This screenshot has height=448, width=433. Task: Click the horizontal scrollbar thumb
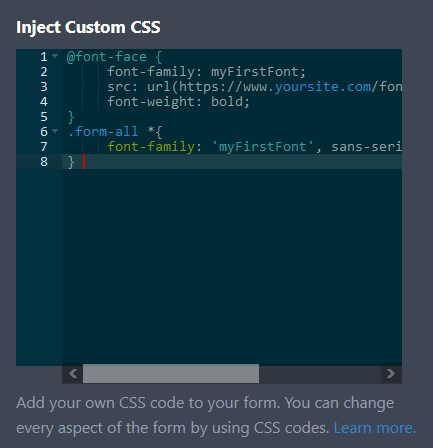pos(171,374)
